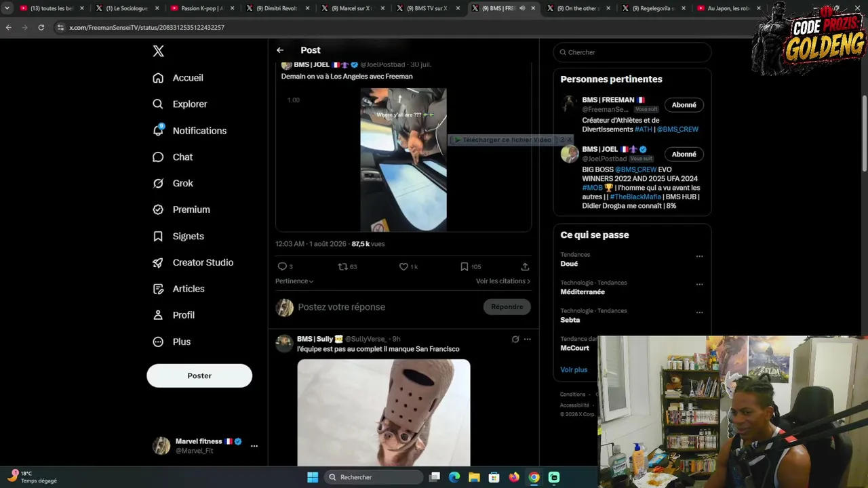The height and width of the screenshot is (488, 868).
Task: Open more options for Méditerranée trend
Action: coord(699,285)
